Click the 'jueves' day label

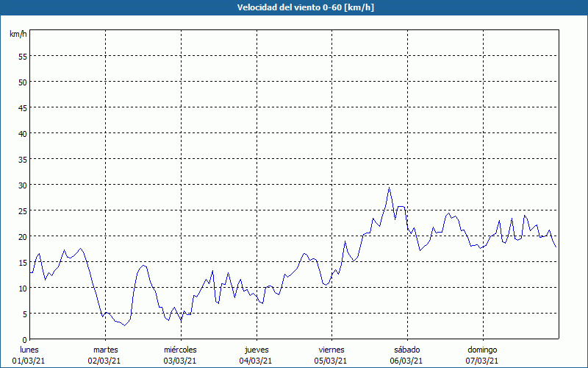click(x=257, y=350)
